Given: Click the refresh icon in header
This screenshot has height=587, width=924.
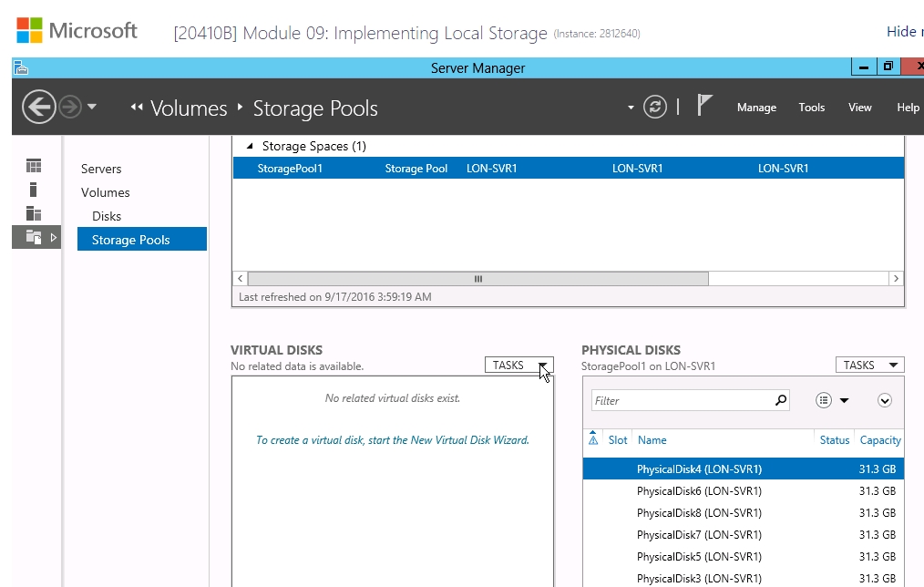Looking at the screenshot, I should [x=654, y=108].
